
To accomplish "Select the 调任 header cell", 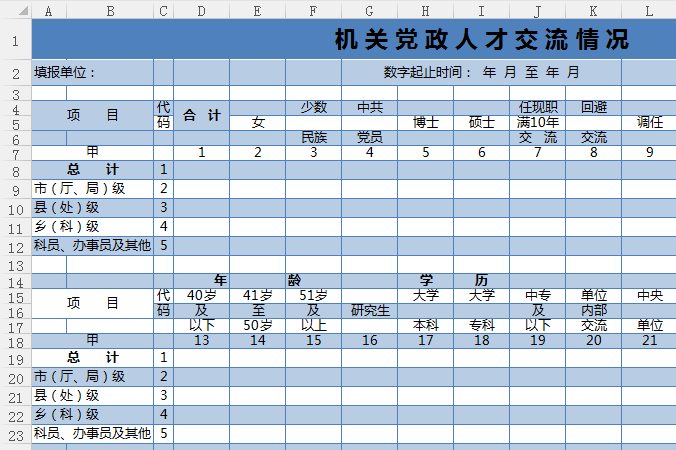I will coord(649,122).
